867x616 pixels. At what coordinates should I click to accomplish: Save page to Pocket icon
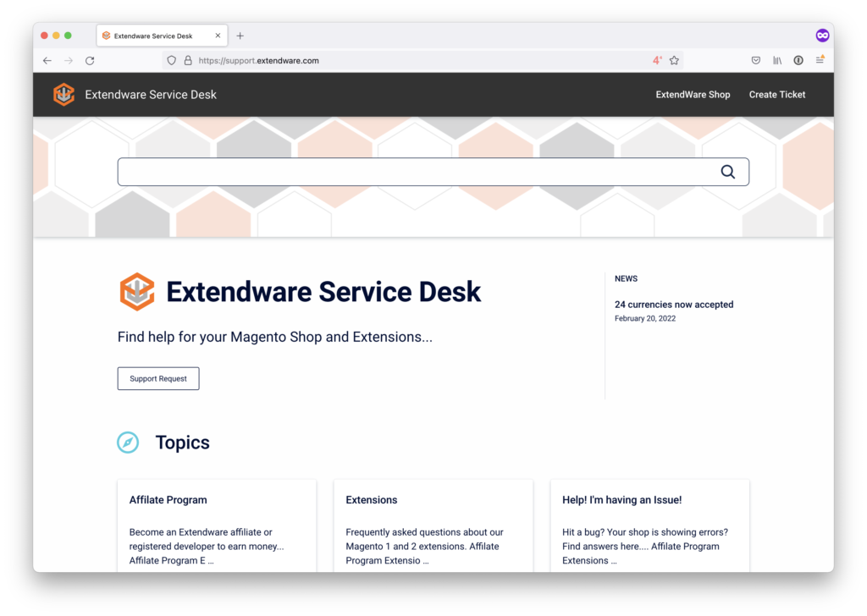point(756,60)
